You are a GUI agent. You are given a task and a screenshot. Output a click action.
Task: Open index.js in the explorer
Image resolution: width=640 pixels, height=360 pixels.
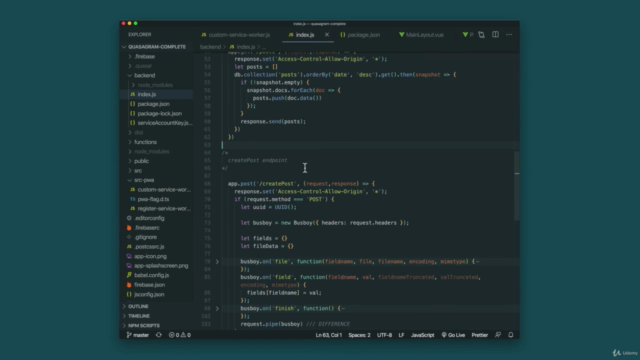pos(147,94)
